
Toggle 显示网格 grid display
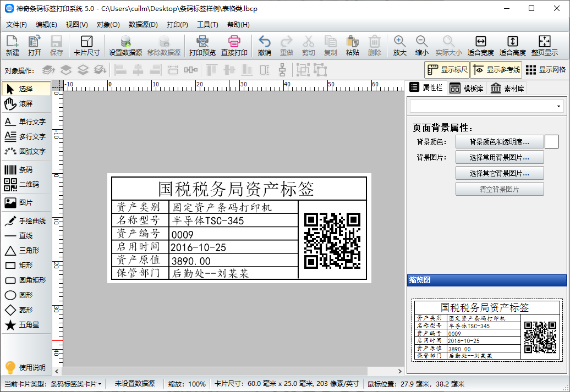coord(546,70)
